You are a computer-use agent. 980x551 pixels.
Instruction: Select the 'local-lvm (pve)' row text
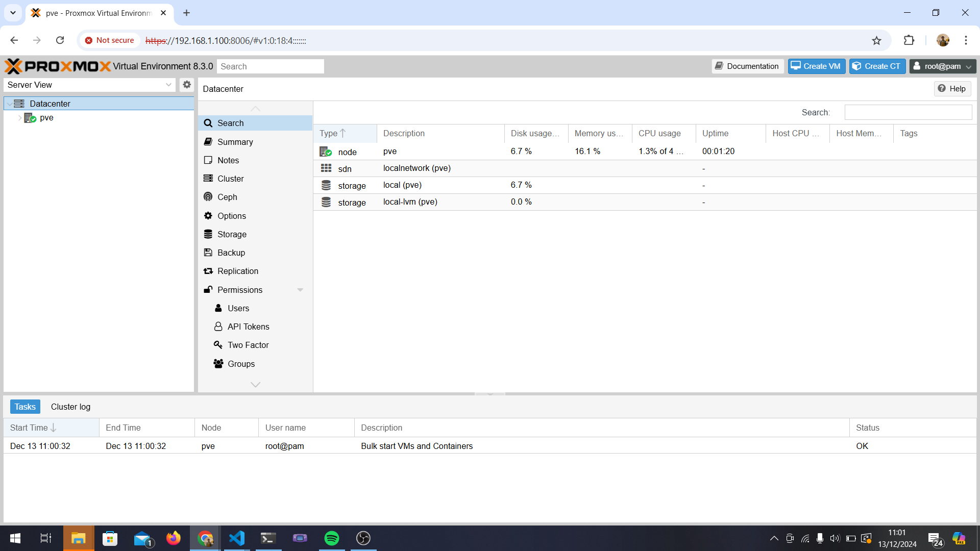[x=410, y=202]
